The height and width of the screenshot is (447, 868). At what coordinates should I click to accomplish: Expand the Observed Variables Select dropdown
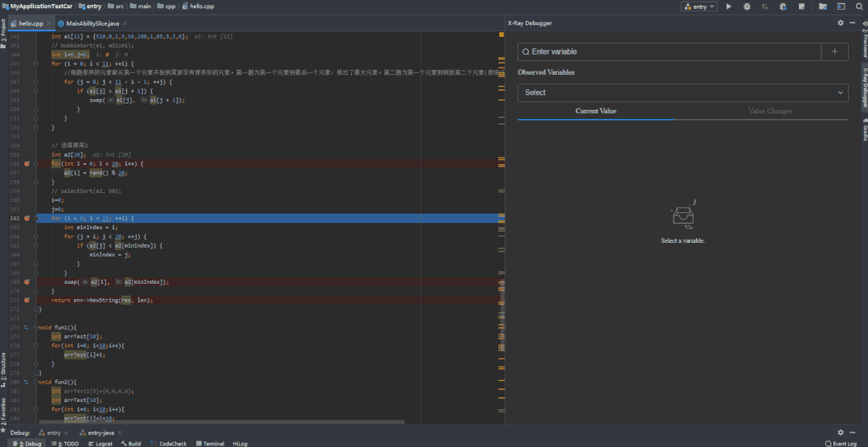pyautogui.click(x=682, y=92)
